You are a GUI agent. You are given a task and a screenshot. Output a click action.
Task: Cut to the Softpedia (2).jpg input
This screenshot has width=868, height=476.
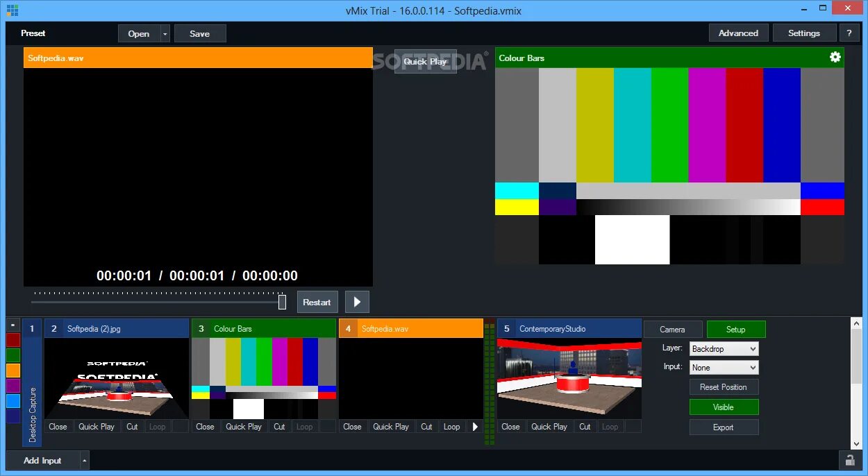point(132,427)
